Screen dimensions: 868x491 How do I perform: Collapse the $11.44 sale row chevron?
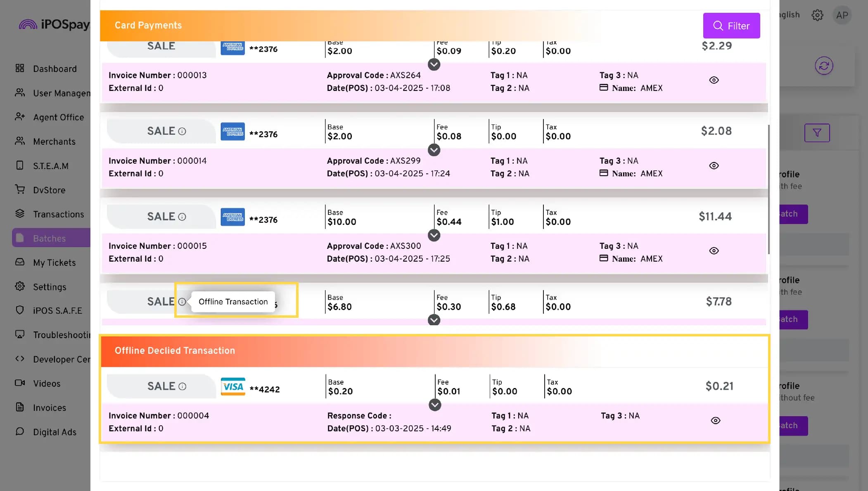point(434,236)
